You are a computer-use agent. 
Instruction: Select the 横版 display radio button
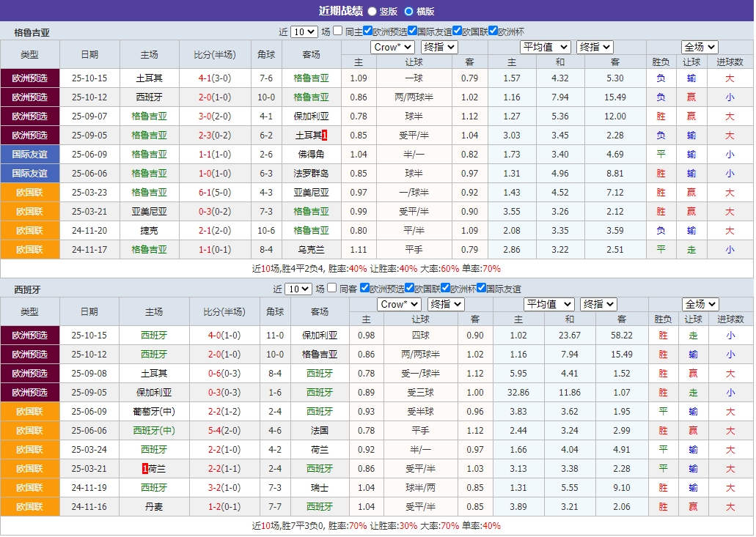point(407,11)
